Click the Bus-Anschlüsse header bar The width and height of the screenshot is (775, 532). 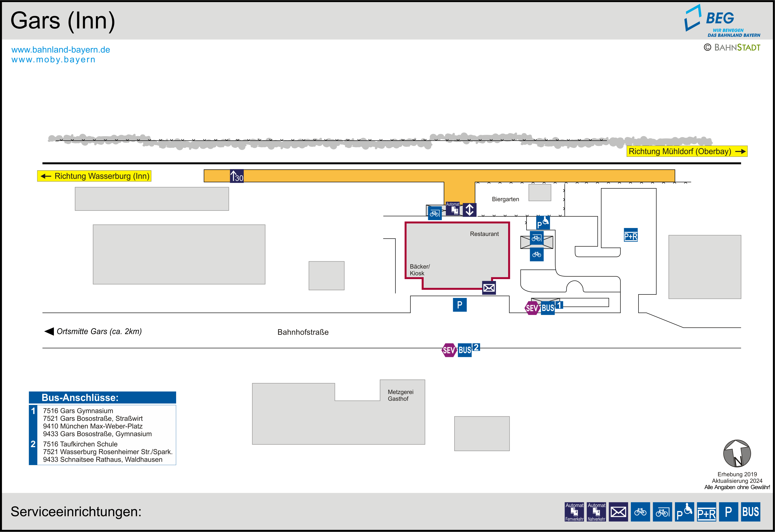click(102, 397)
